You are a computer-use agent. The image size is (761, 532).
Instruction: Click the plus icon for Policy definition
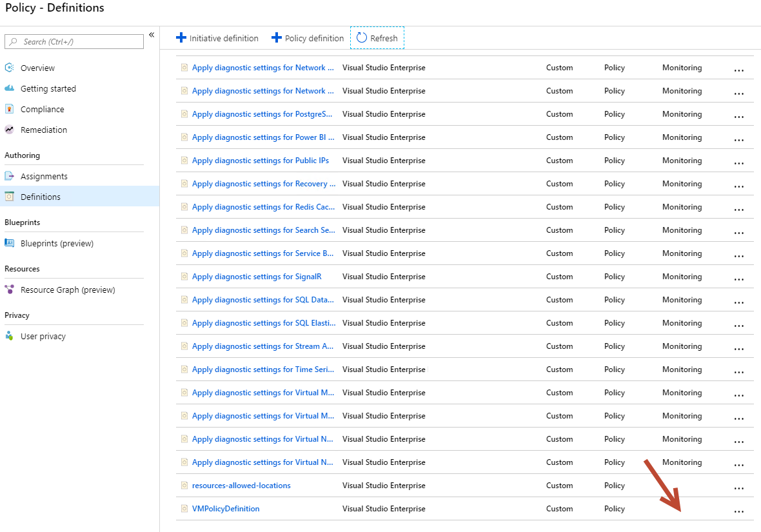pyautogui.click(x=277, y=37)
